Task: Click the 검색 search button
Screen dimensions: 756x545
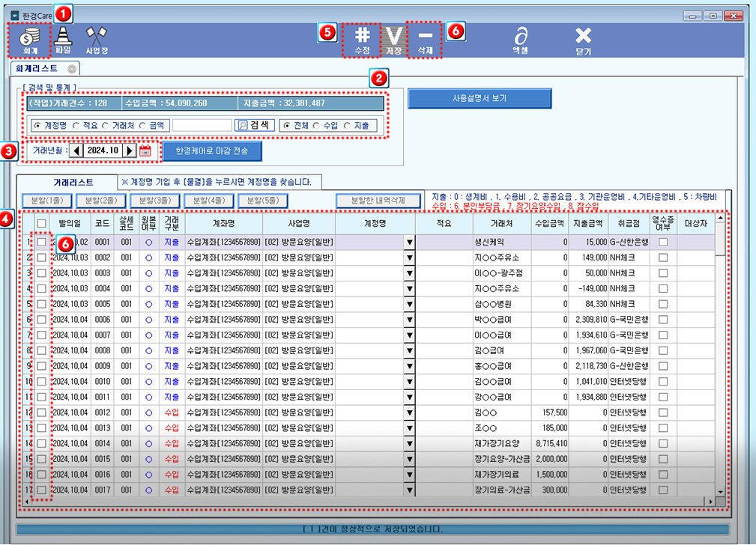Action: [x=255, y=125]
